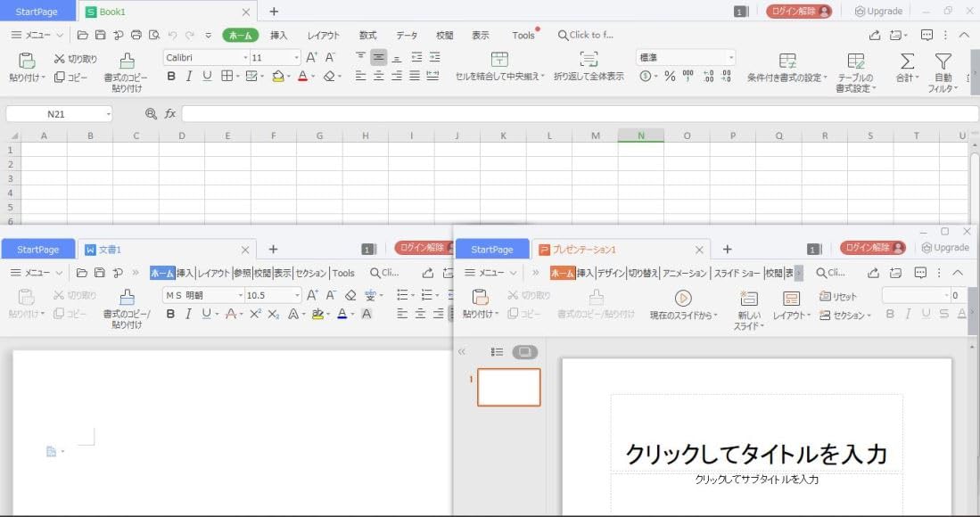Click the Upgrade button in the spreadsheet window
The height and width of the screenshot is (517, 980).
(x=878, y=12)
